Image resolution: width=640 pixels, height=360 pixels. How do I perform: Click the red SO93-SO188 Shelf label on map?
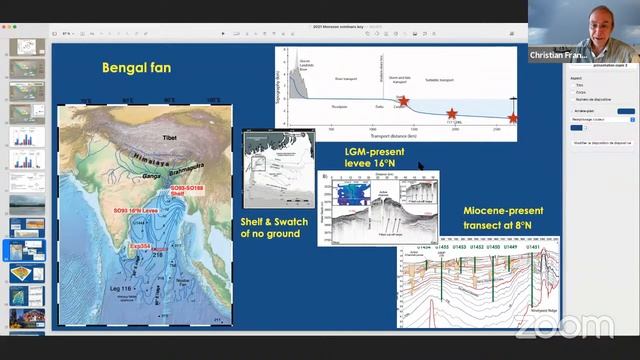tap(187, 191)
